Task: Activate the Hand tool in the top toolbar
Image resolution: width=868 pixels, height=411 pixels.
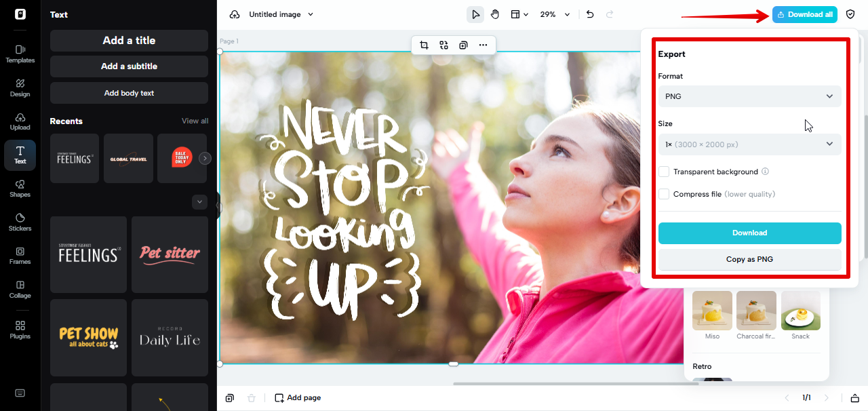Action: coord(495,14)
